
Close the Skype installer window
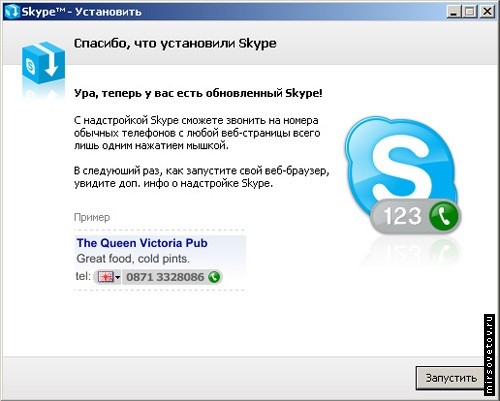pos(487,12)
